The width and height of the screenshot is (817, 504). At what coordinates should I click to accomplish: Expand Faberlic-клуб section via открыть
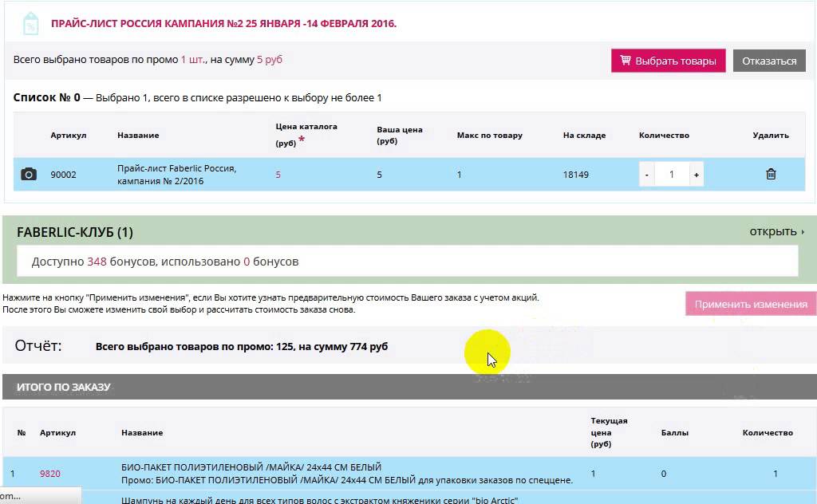coord(776,231)
